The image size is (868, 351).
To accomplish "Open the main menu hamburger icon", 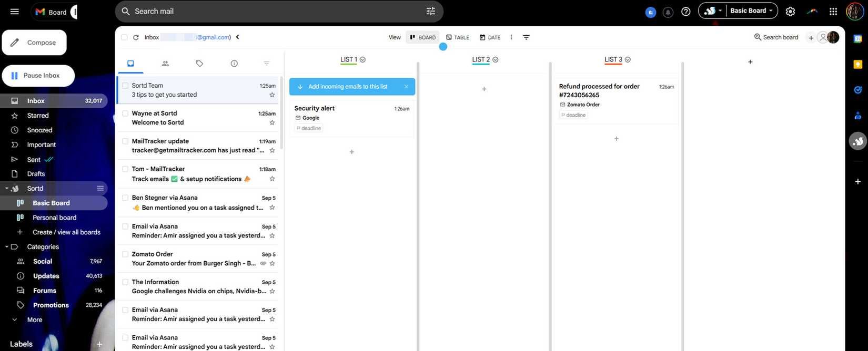I will 14,11.
